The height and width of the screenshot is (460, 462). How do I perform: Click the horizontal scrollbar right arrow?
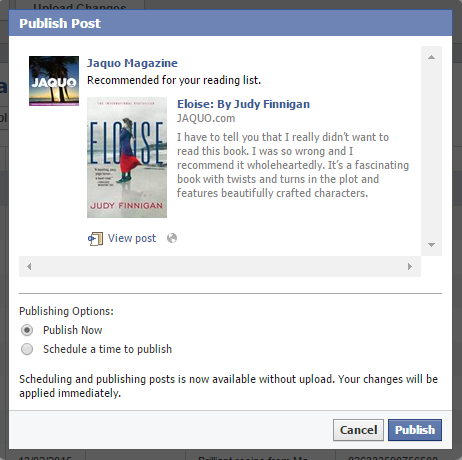coord(410,266)
